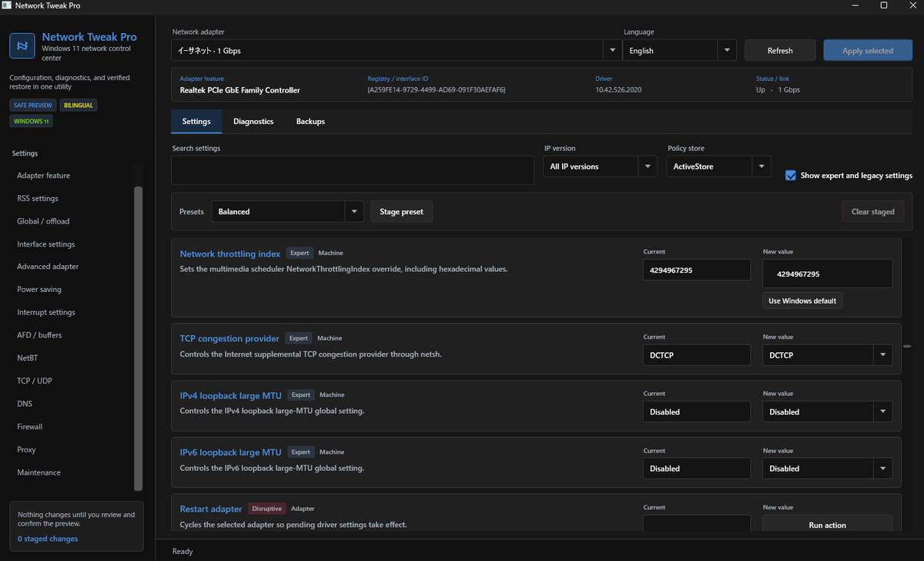Click the TCP congestion provider setting title
This screenshot has height=561, width=924.
[x=229, y=338]
